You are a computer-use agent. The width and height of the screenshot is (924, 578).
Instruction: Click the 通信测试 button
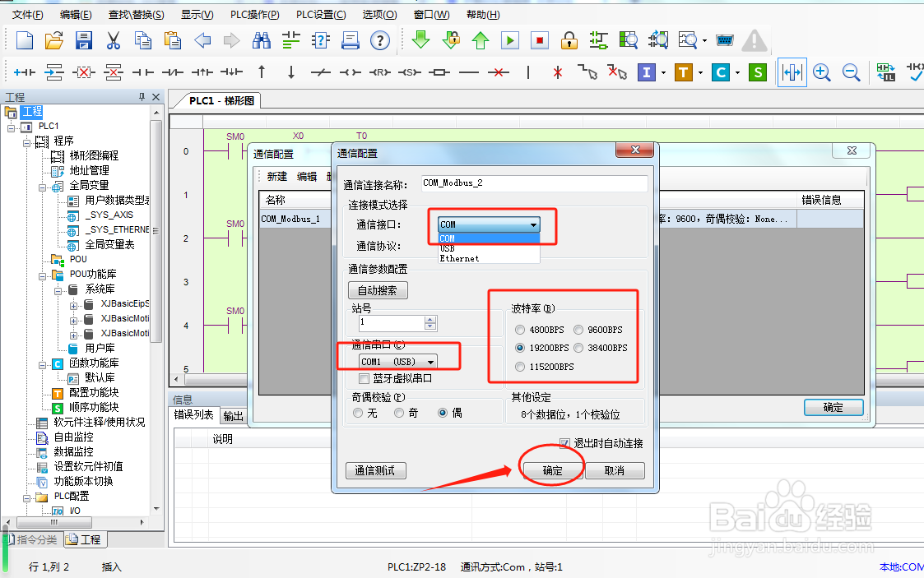(376, 470)
